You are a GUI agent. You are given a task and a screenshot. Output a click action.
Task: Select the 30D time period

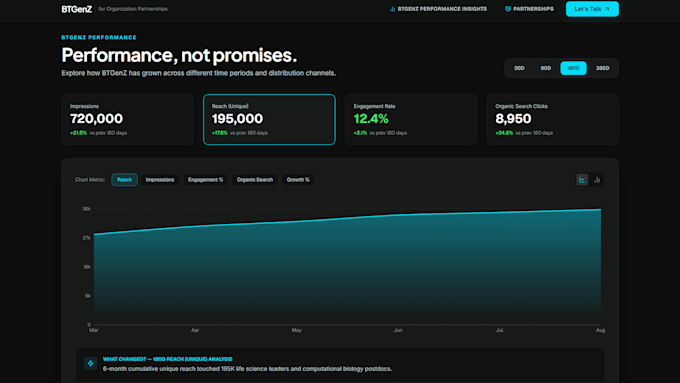point(519,68)
